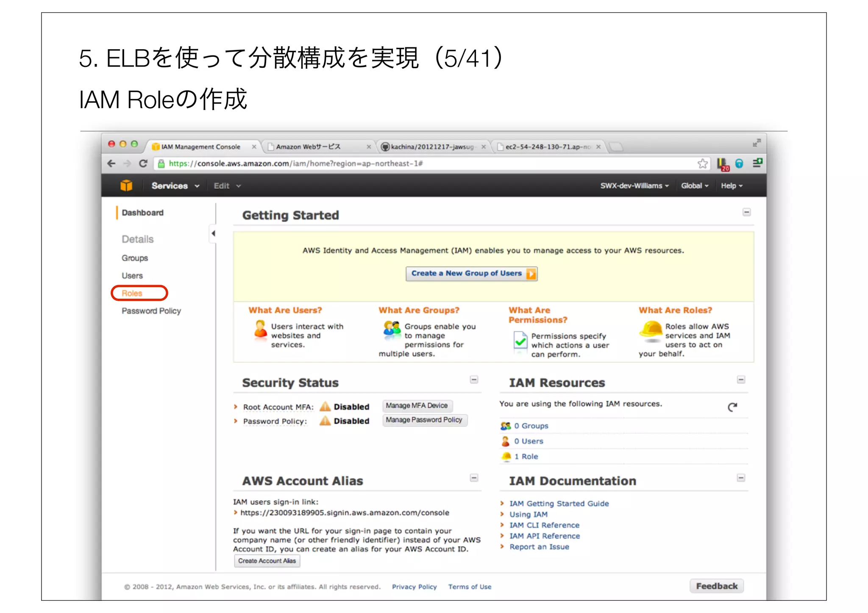Image resolution: width=868 pixels, height=613 pixels.
Task: Click Create a New Group of Users
Action: pos(471,274)
